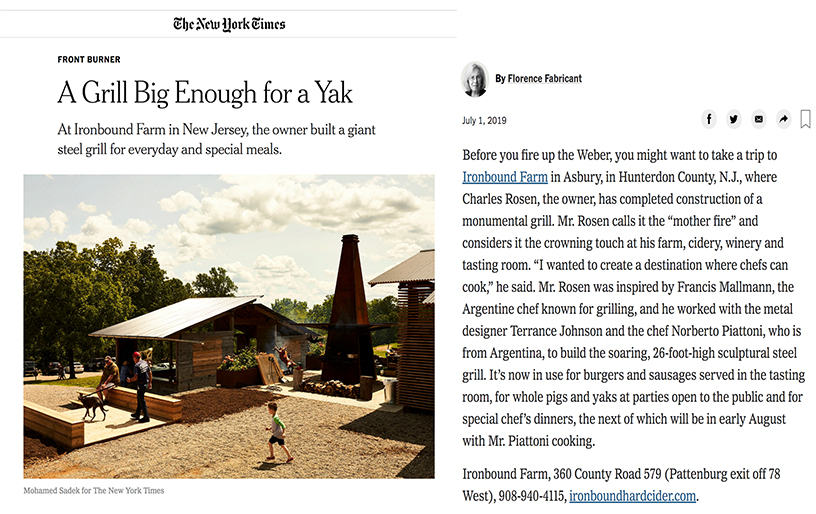Click the July 1, 2019 publication date
The image size is (816, 514).
484,121
